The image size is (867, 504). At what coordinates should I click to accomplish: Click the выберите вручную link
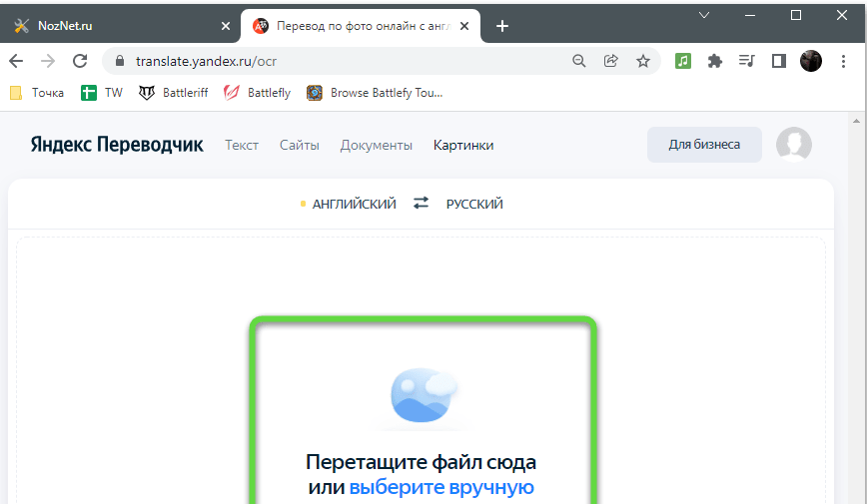point(441,487)
